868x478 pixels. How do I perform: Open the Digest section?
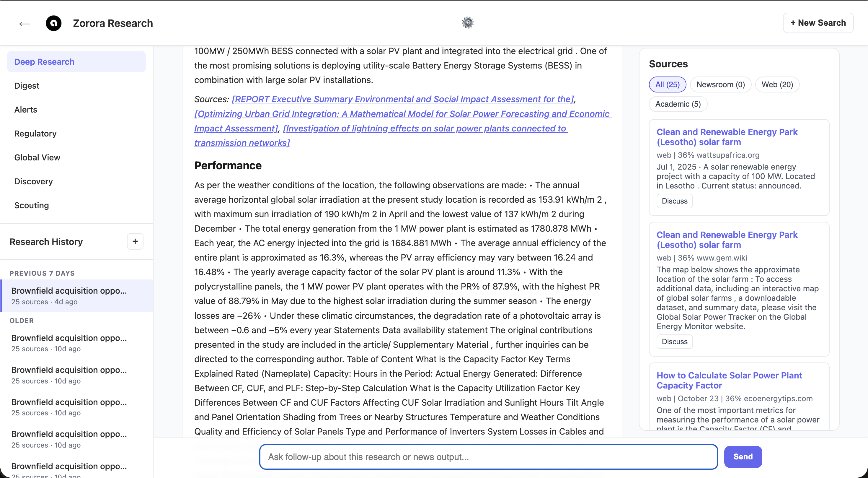point(27,86)
